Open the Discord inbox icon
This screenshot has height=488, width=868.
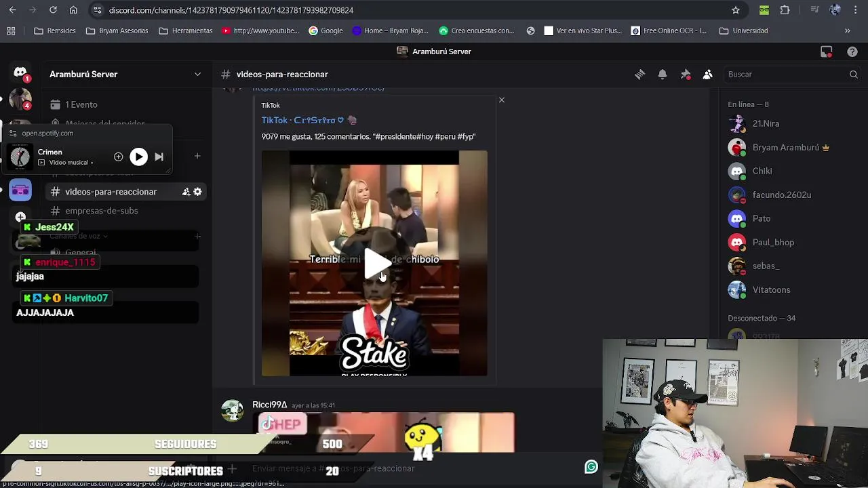tap(826, 52)
